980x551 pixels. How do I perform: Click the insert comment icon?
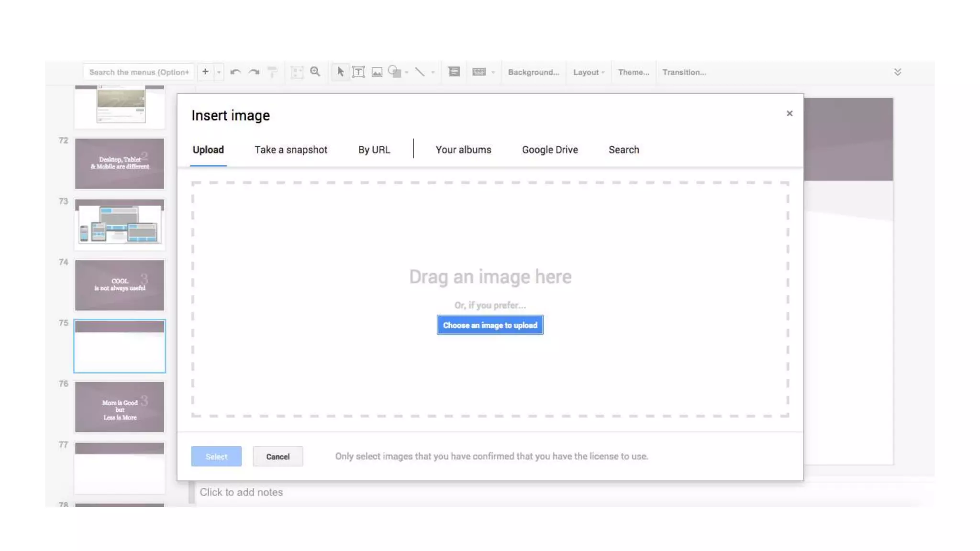[454, 72]
